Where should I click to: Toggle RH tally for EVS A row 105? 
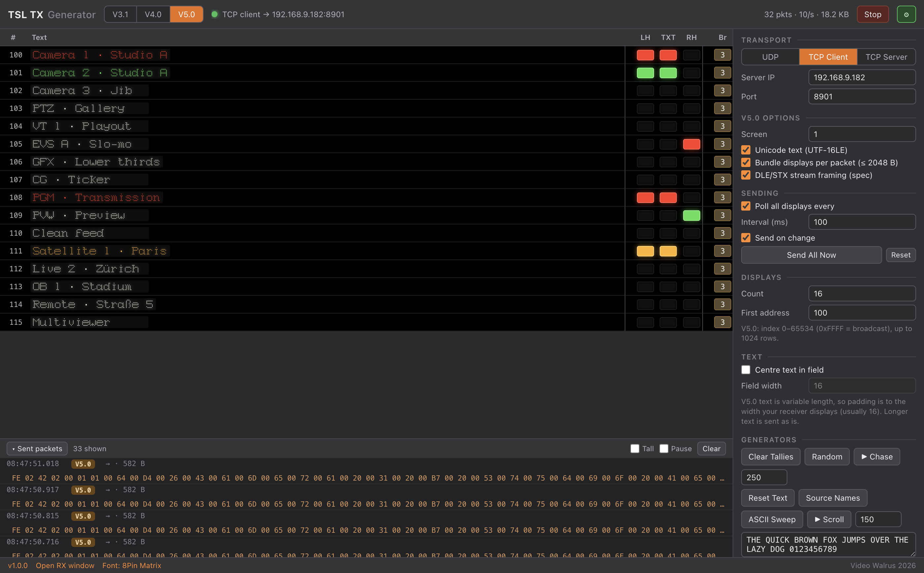tap(691, 144)
